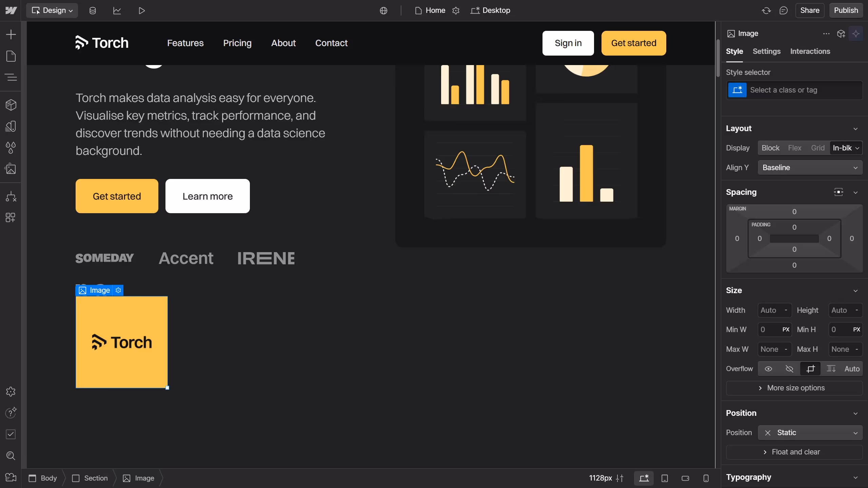Click the Publish button

click(846, 10)
